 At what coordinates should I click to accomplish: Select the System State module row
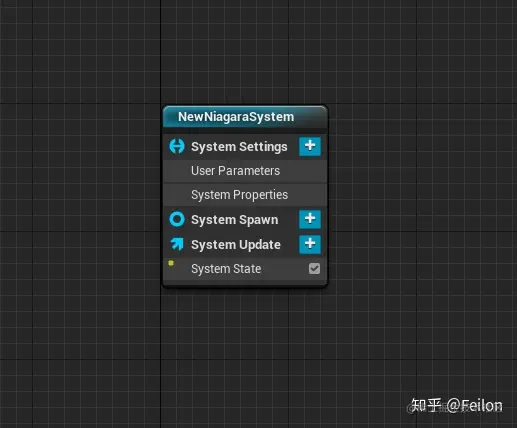245,269
